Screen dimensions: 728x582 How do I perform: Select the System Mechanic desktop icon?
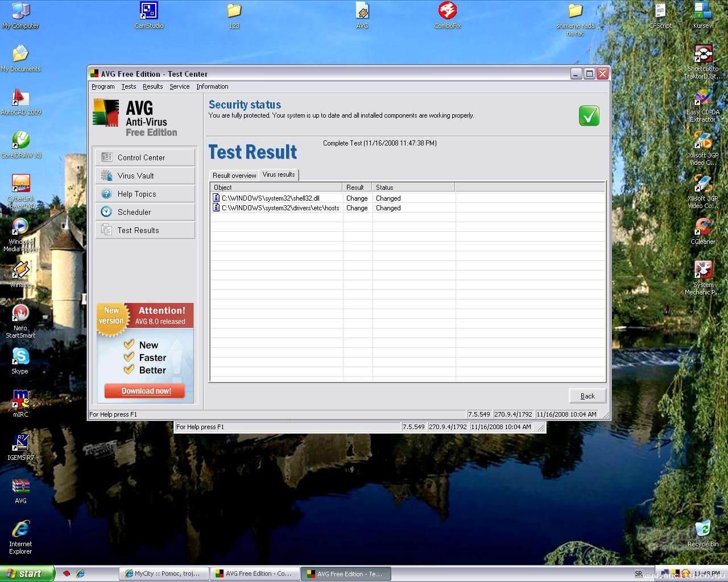703,278
